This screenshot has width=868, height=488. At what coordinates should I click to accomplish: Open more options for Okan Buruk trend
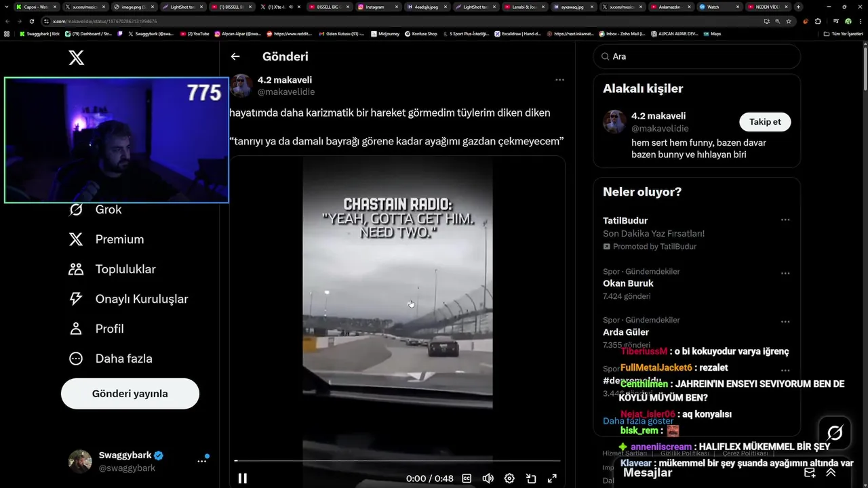[785, 273]
